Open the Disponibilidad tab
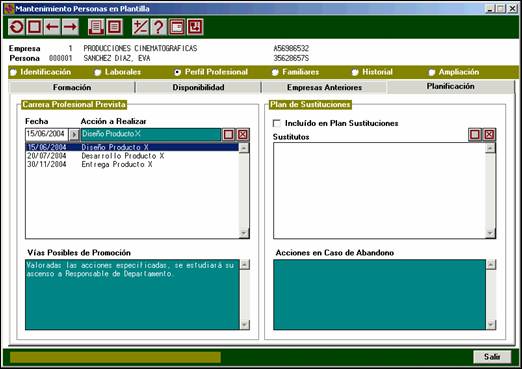 coord(198,87)
